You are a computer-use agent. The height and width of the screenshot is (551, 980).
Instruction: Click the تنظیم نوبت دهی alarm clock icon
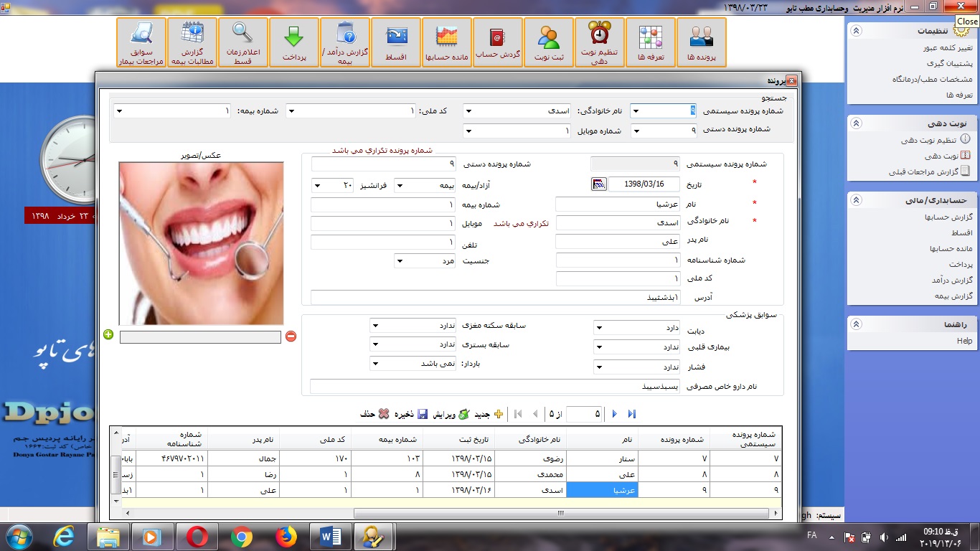click(599, 42)
